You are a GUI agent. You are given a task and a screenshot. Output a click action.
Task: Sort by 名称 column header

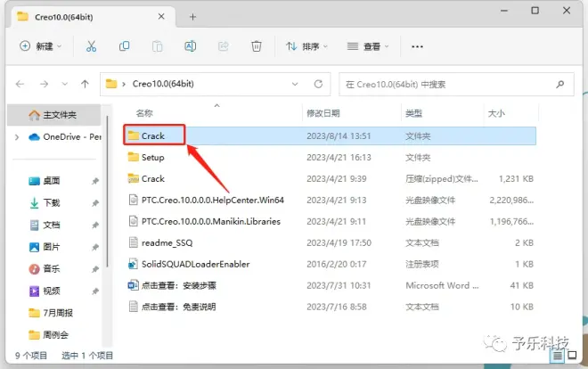point(144,113)
